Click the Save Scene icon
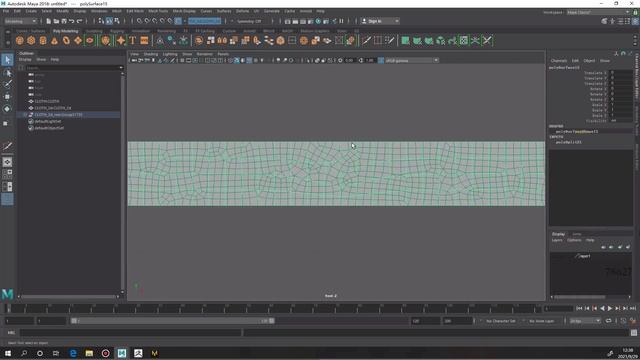Screen dimensions: 640x360 (64, 21)
